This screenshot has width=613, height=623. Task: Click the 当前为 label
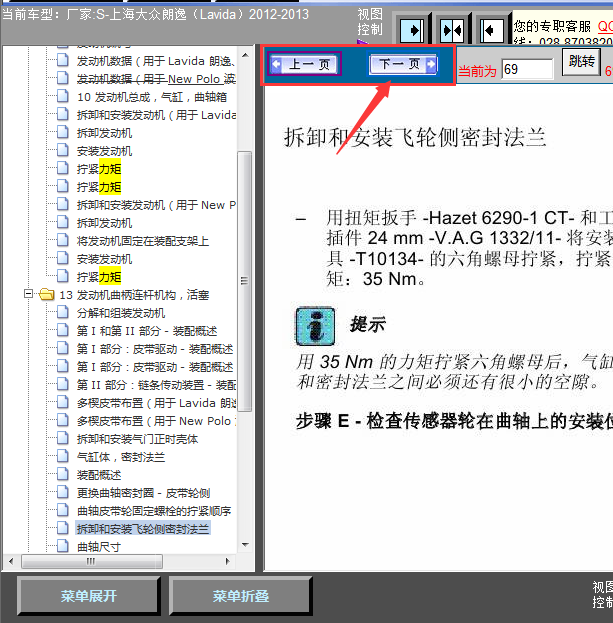pyautogui.click(x=477, y=72)
